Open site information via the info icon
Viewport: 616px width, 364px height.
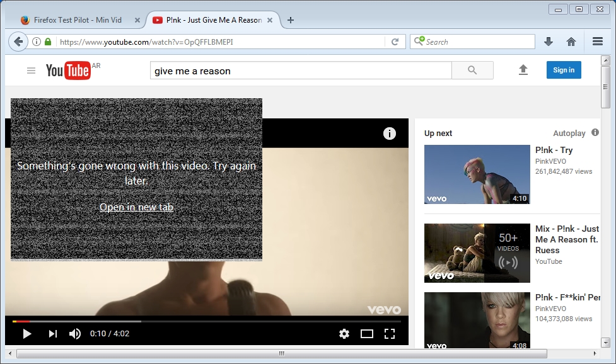[x=37, y=42]
